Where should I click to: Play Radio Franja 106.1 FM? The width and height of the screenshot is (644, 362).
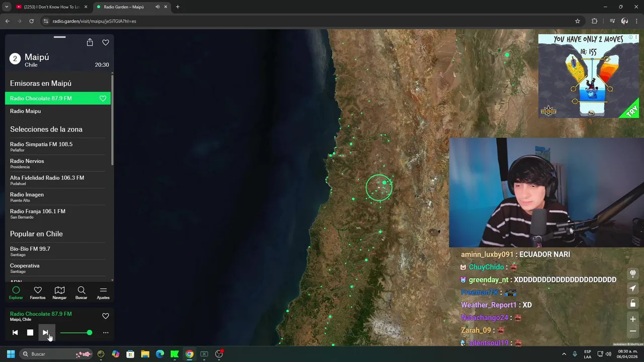[x=58, y=214]
